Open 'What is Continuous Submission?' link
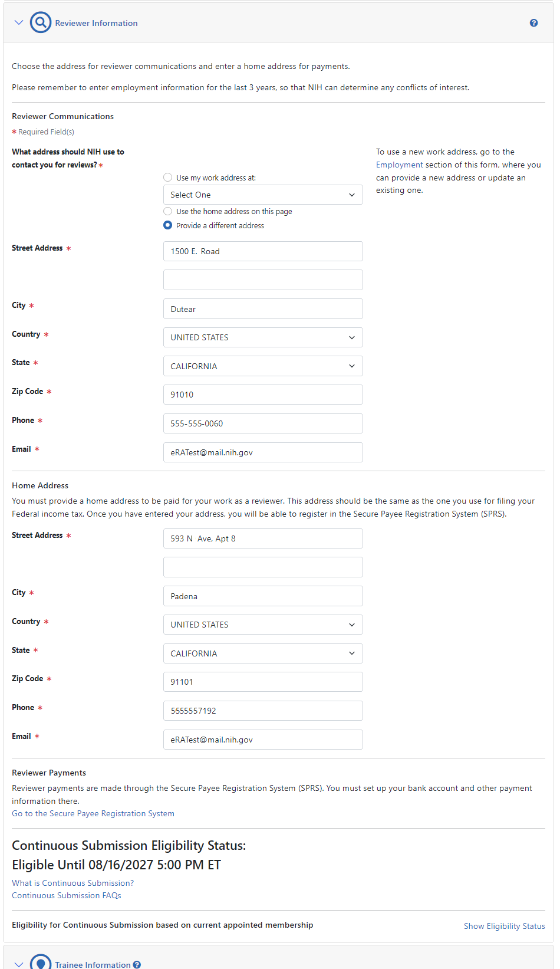This screenshot has height=969, width=560. tap(73, 883)
